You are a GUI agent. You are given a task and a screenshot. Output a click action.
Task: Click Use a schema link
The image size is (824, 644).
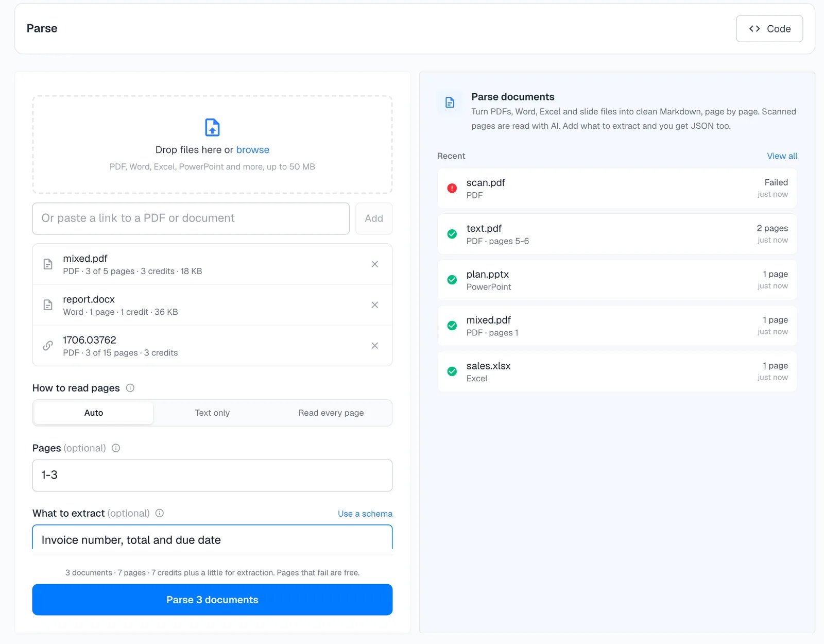point(365,514)
